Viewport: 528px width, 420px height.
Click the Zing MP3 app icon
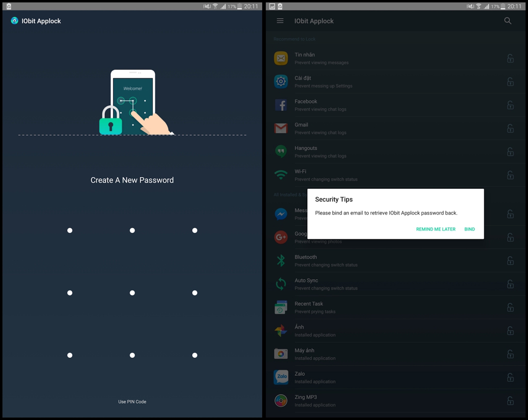pos(281,401)
